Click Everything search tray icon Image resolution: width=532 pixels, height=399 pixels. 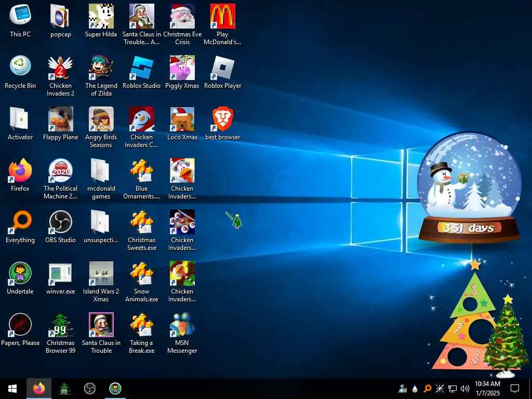pyautogui.click(x=428, y=389)
